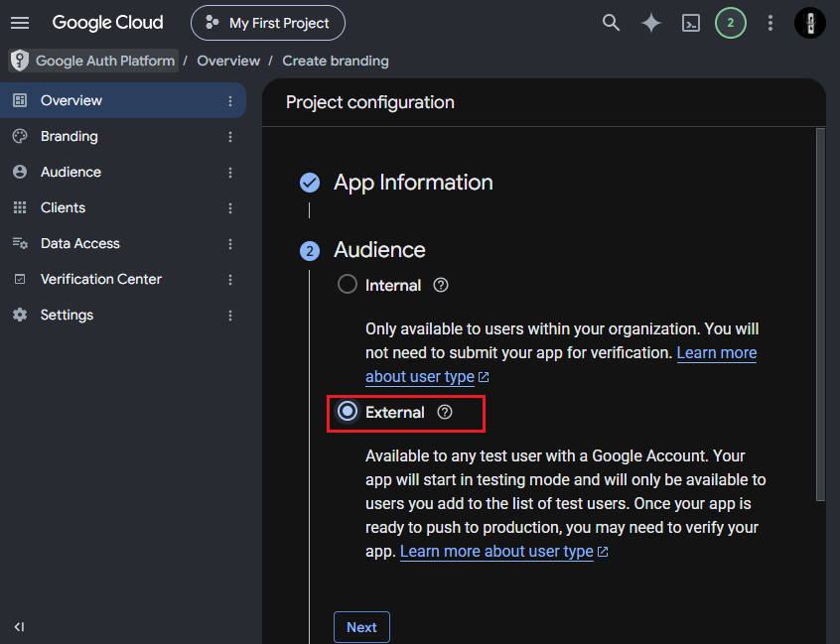The image size is (840, 644).
Task: Go to Google Auth Platform breadcrumb
Action: (x=105, y=62)
